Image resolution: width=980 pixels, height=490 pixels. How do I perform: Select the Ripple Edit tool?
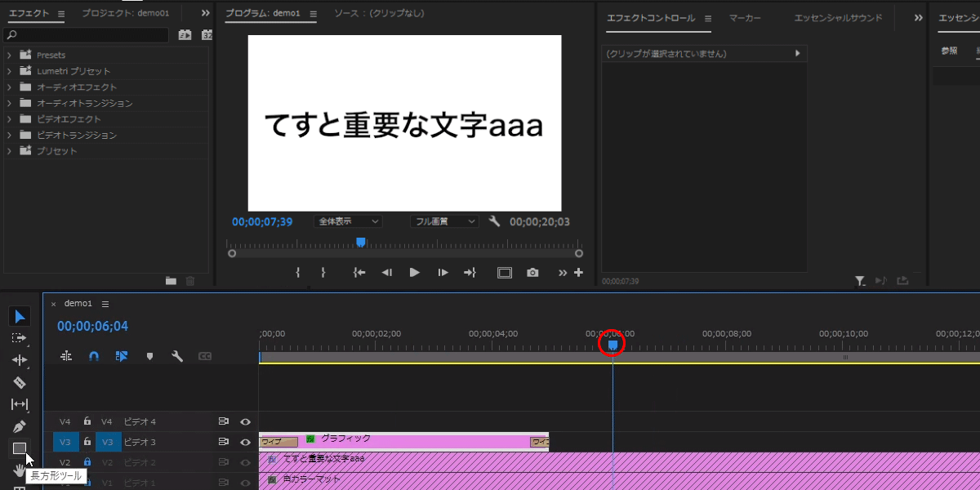click(x=20, y=360)
